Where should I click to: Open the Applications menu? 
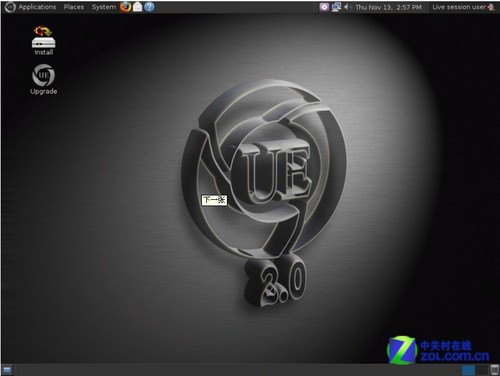click(x=37, y=7)
